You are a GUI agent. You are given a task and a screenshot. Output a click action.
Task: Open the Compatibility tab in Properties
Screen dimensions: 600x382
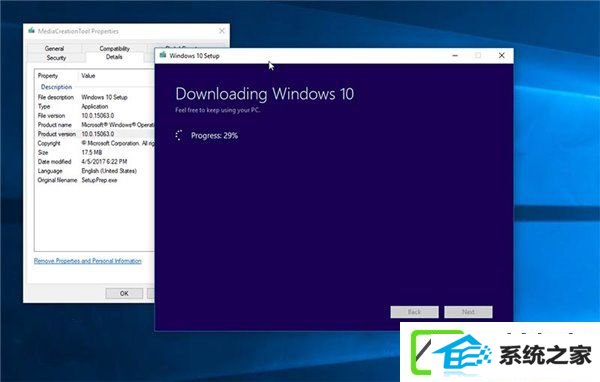coord(114,48)
